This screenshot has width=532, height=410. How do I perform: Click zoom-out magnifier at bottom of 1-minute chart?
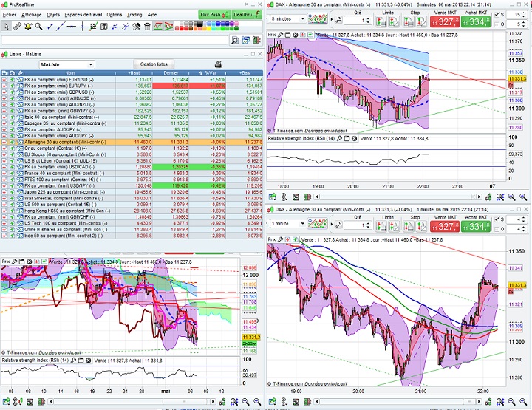pos(511,402)
